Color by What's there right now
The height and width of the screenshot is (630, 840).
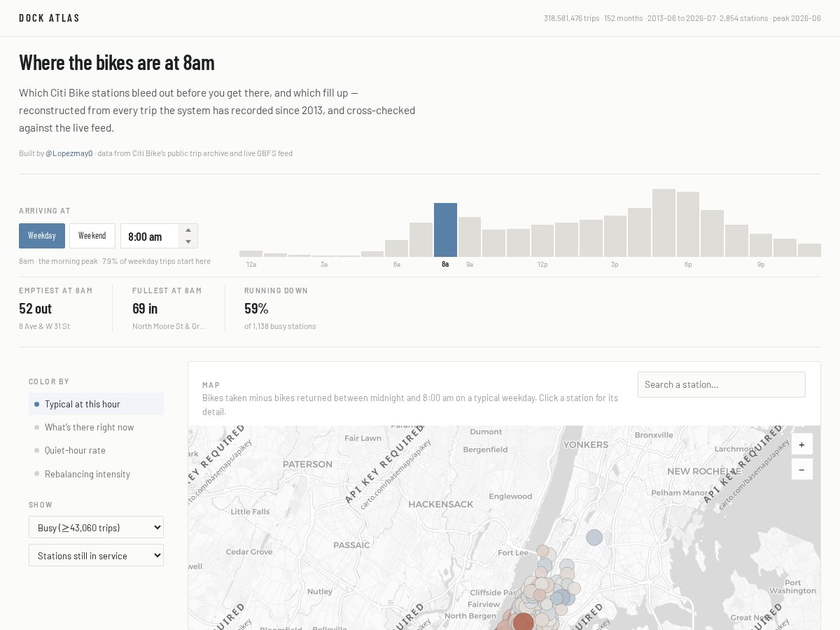(96, 427)
